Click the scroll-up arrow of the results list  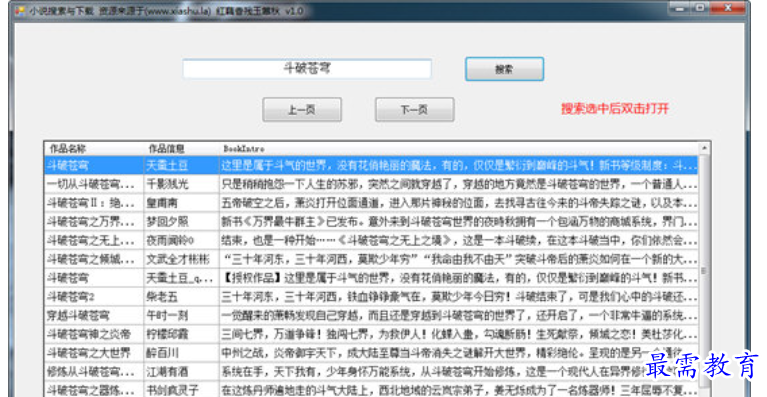tap(704, 148)
